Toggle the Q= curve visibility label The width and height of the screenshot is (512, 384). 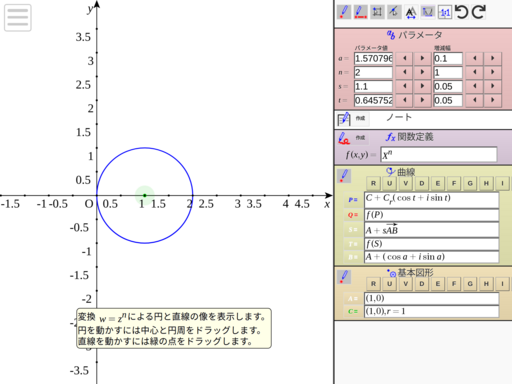pos(353,215)
